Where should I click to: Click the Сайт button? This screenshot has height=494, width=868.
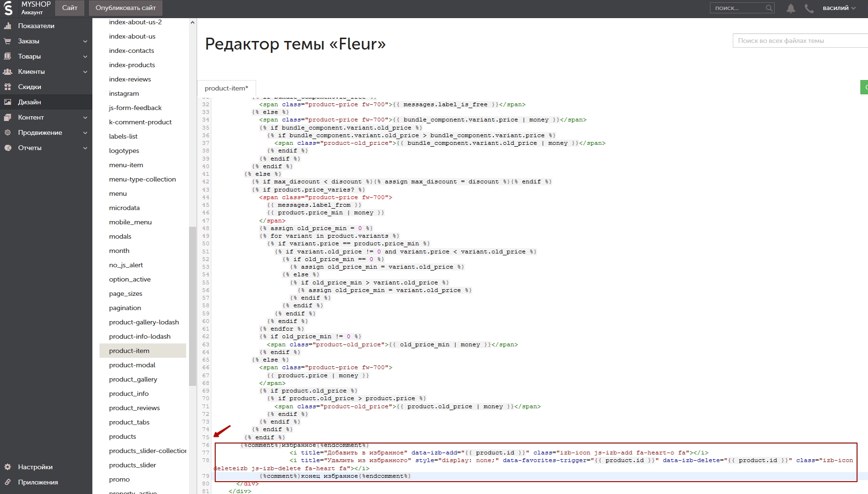click(x=70, y=8)
